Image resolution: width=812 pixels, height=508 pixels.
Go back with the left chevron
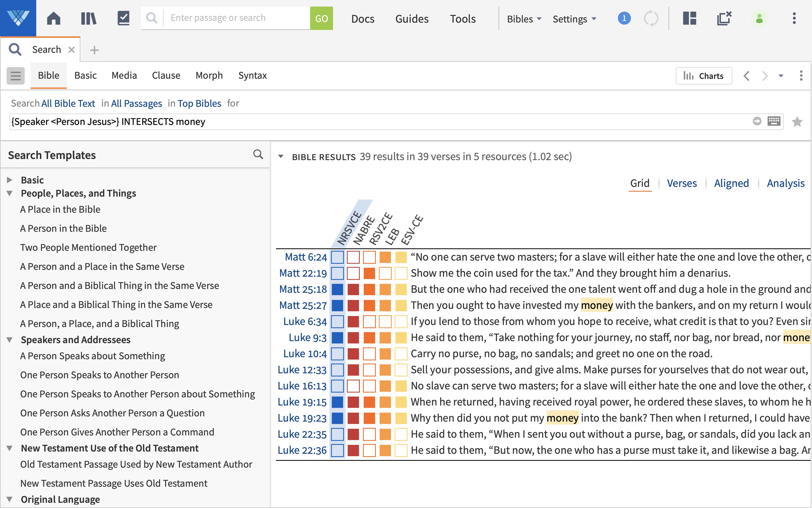click(747, 76)
